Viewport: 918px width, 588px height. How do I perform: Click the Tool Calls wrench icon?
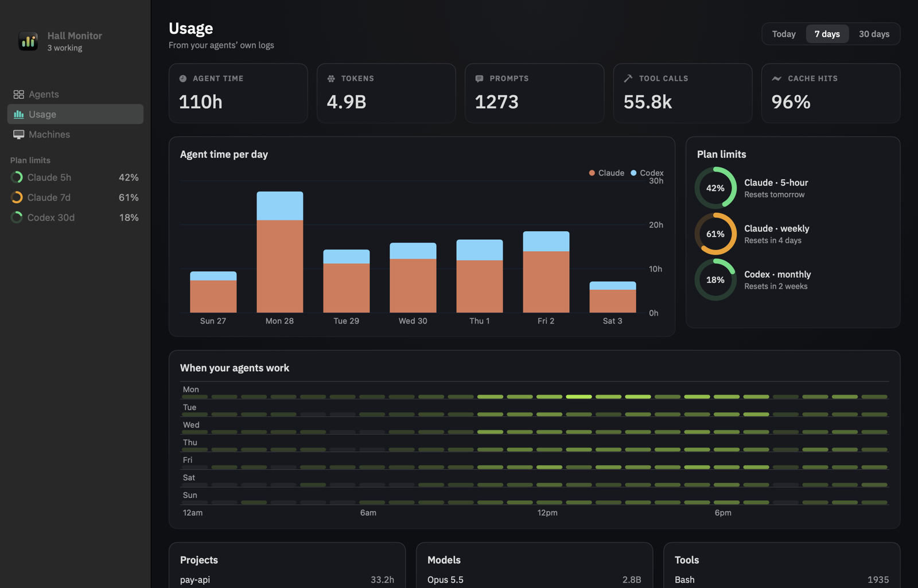[x=628, y=79]
